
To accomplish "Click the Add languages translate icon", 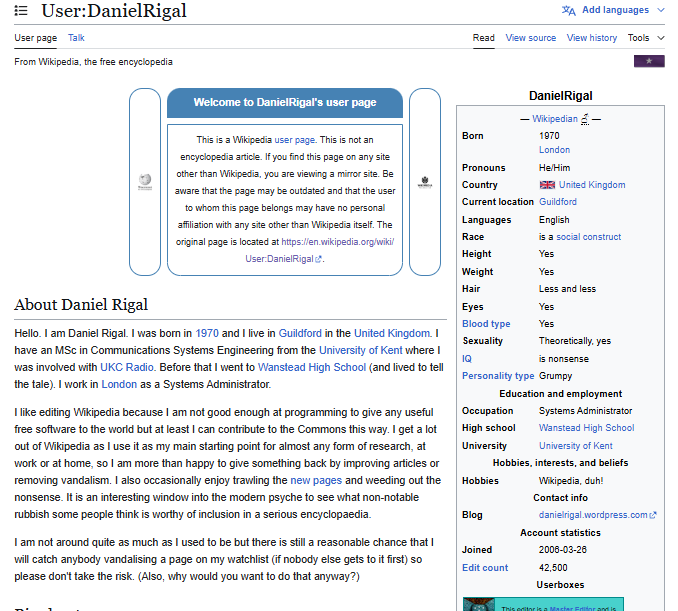I will (x=569, y=10).
